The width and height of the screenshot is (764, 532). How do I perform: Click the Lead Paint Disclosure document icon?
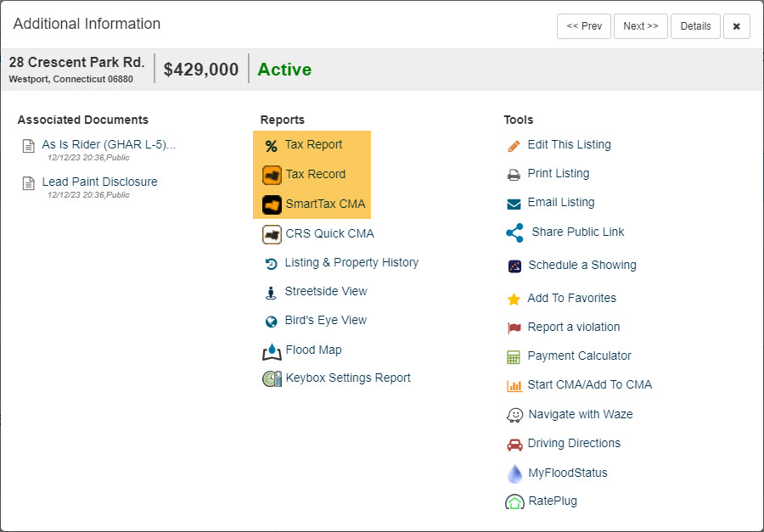click(x=29, y=183)
